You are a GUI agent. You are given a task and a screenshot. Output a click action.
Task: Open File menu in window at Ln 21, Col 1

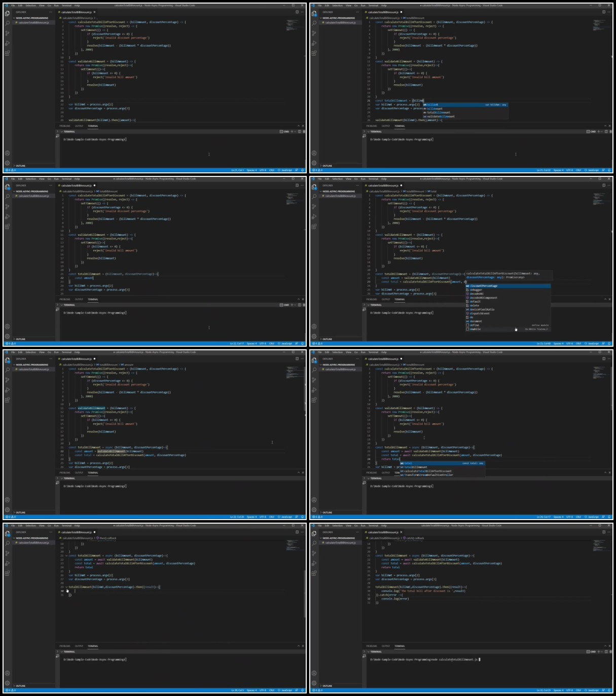pos(13,6)
